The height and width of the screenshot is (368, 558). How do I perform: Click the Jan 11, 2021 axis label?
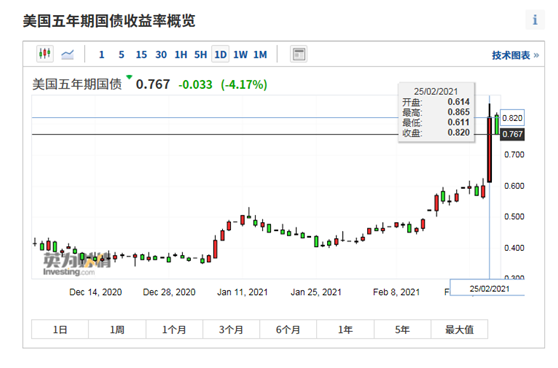coord(242,292)
